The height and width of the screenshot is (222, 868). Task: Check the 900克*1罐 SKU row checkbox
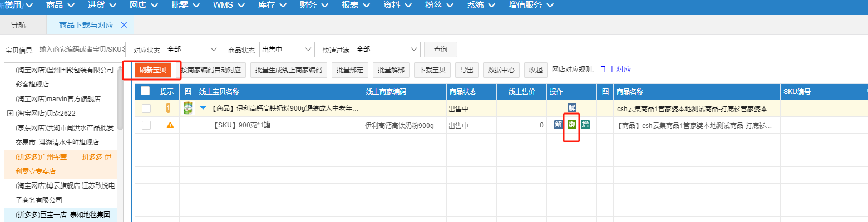146,125
